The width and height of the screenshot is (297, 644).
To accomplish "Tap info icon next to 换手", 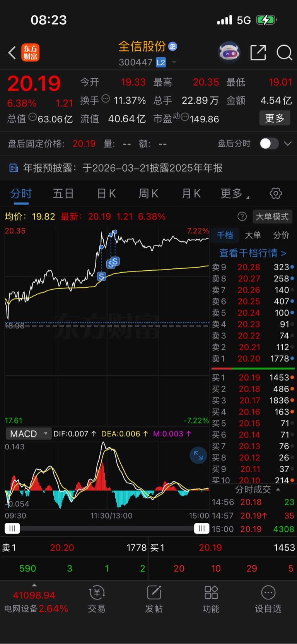I will click(106, 99).
